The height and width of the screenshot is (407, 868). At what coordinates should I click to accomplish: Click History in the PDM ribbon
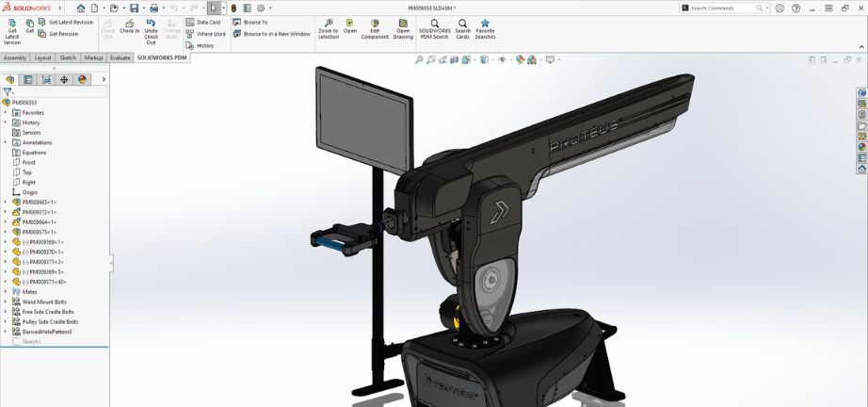point(200,45)
